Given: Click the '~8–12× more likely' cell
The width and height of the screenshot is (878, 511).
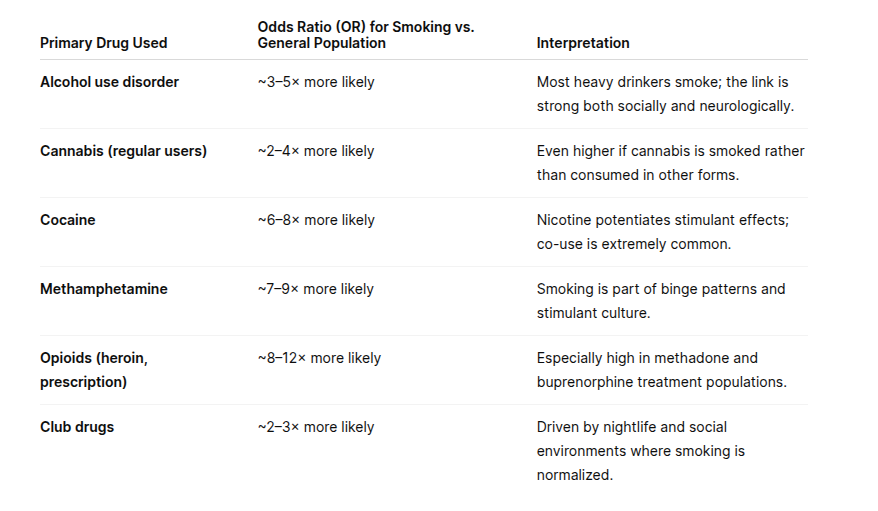Looking at the screenshot, I should click(x=319, y=358).
